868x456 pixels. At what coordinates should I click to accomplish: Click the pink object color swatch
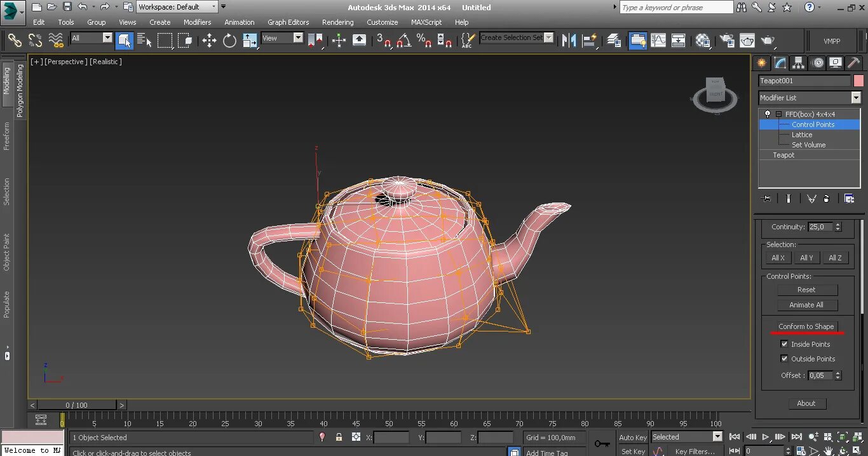click(858, 81)
